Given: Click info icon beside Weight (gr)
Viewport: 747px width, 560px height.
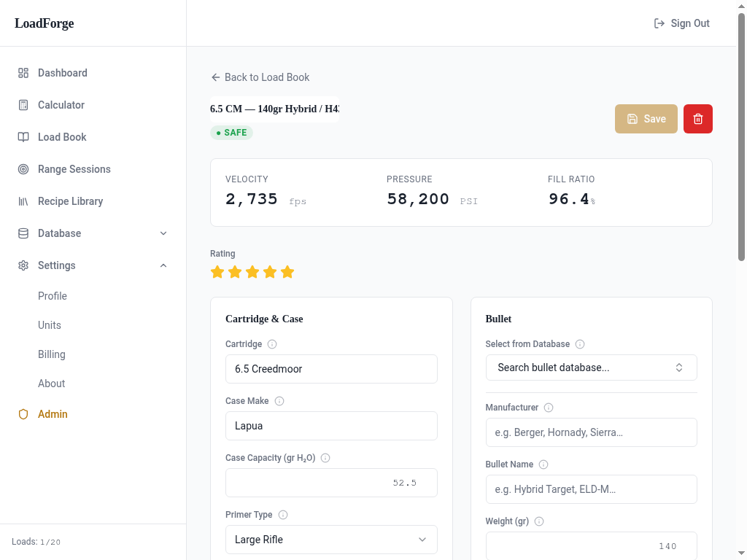Looking at the screenshot, I should (x=539, y=521).
